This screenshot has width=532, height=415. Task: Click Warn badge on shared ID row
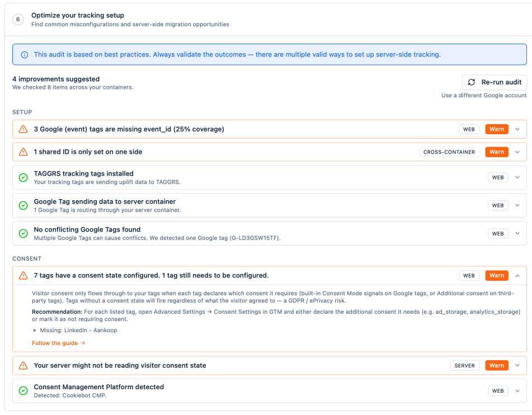click(497, 152)
